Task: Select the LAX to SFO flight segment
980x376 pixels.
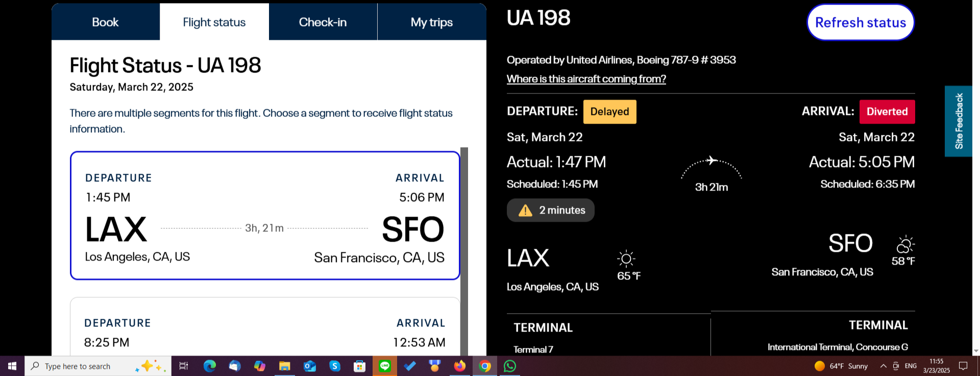Action: pyautogui.click(x=265, y=216)
